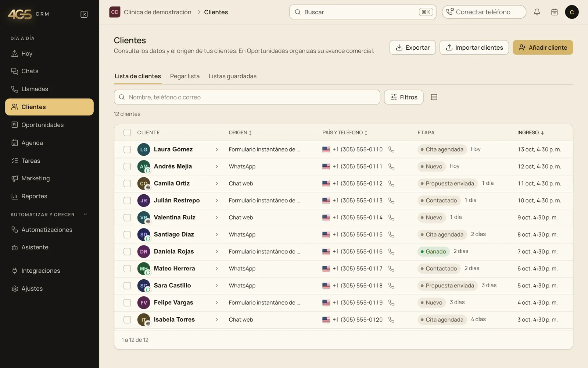This screenshot has width=588, height=368.
Task: Click Conectar teléfono button
Action: point(484,12)
